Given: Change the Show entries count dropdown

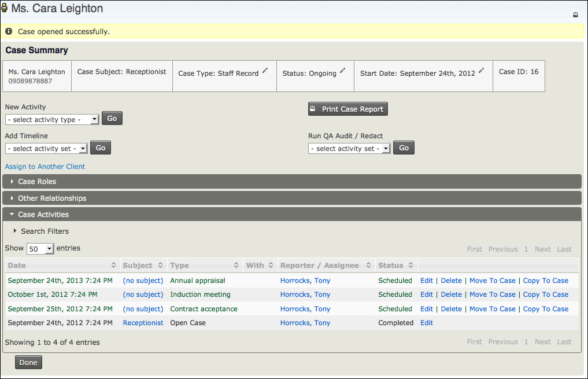Looking at the screenshot, I should 40,249.
